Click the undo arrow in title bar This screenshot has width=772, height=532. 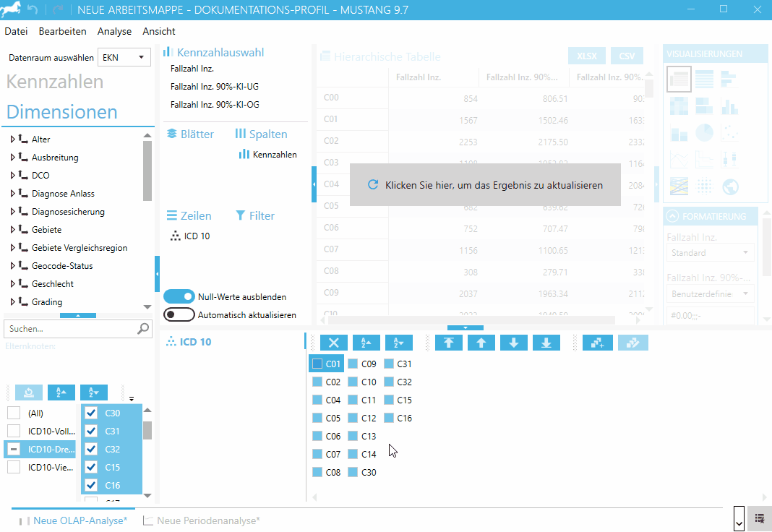[31, 10]
